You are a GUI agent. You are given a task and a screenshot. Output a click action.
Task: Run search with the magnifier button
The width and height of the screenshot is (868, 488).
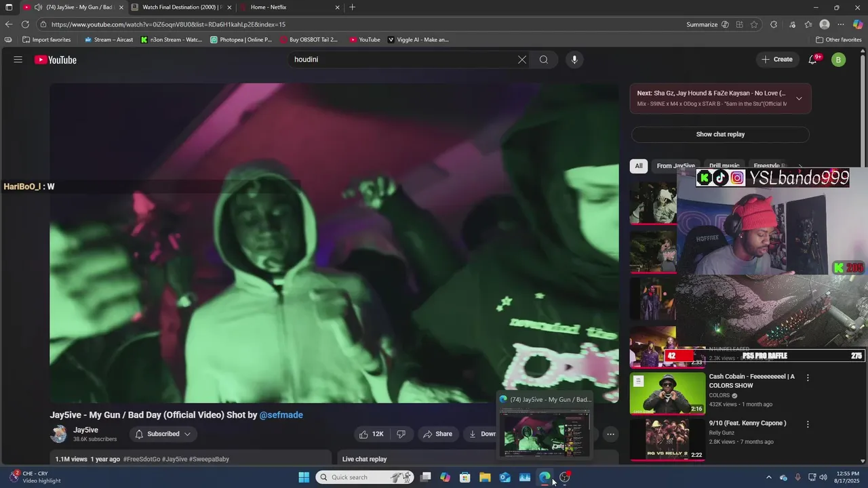coord(544,60)
